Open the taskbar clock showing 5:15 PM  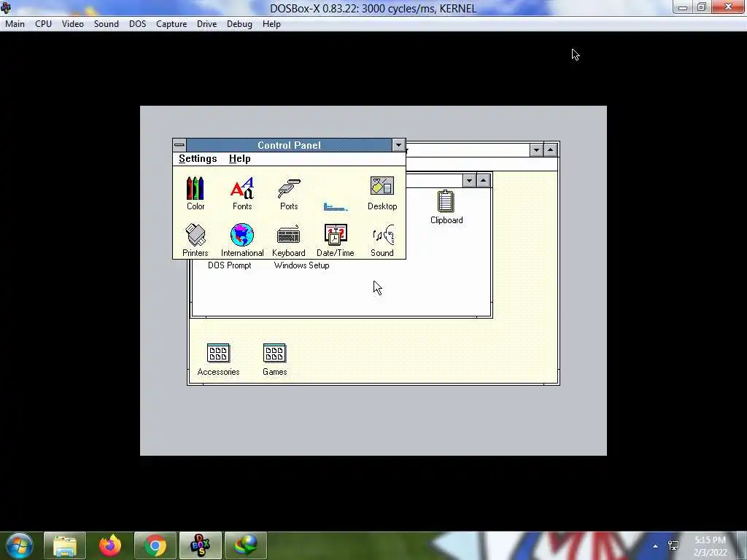click(x=711, y=546)
